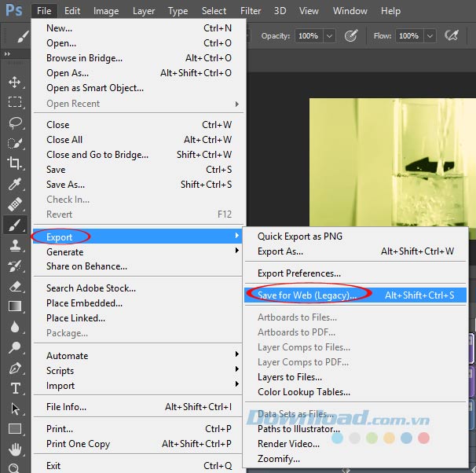
Task: Open the Opacity dropdown arrow
Action: click(x=329, y=36)
